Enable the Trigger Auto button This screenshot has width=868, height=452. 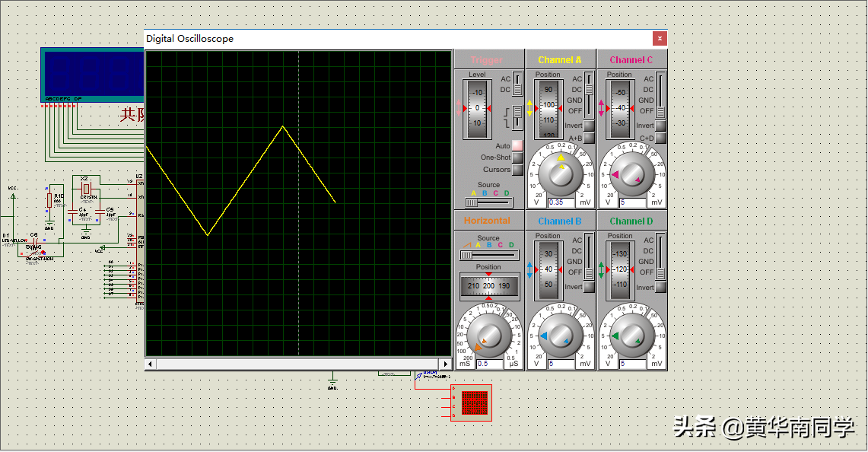tap(517, 145)
